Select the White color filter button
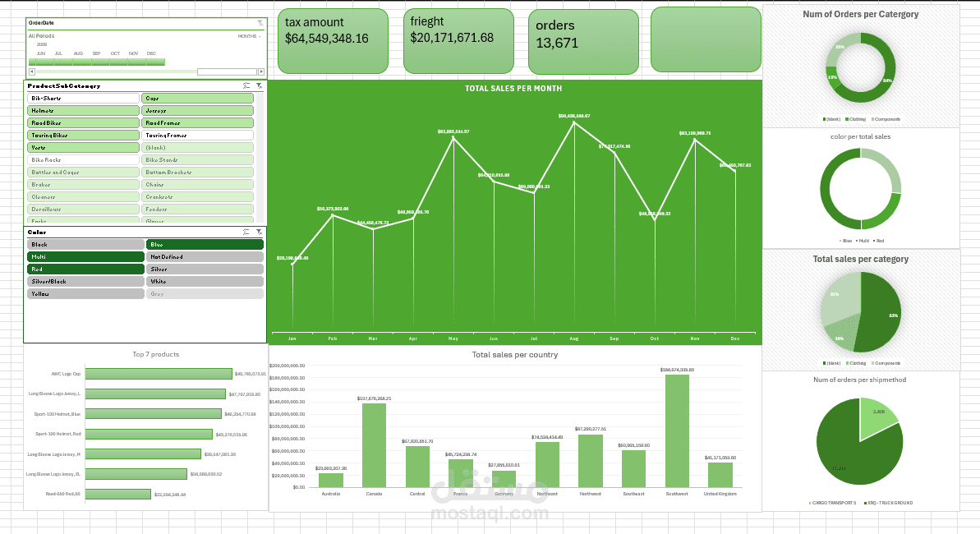This screenshot has height=534, width=980. (204, 281)
